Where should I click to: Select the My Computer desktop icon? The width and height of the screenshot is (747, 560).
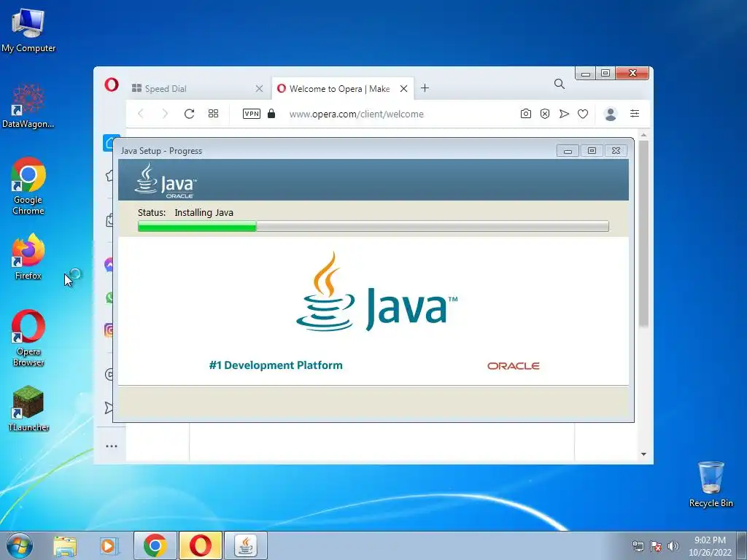[x=28, y=31]
